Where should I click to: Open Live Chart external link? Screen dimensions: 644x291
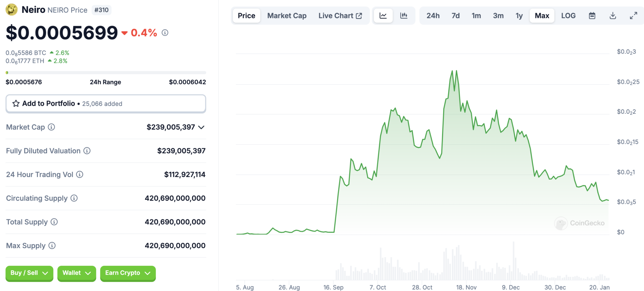340,15
